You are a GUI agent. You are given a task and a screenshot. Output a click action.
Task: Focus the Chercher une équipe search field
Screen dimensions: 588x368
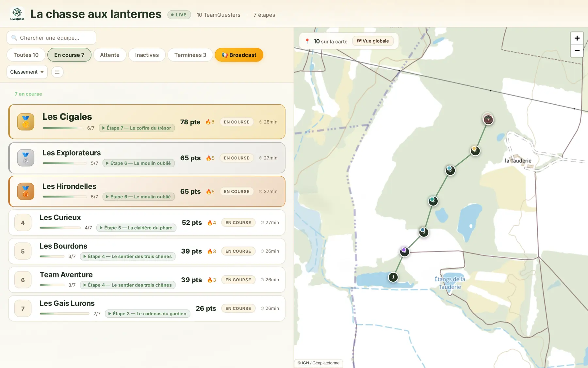click(51, 38)
